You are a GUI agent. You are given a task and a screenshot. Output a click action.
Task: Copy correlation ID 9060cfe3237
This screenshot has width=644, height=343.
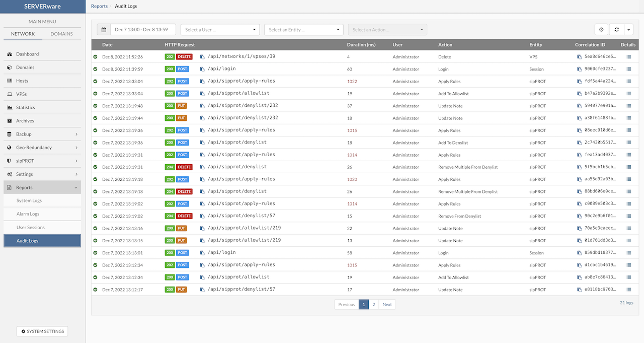[579, 69]
